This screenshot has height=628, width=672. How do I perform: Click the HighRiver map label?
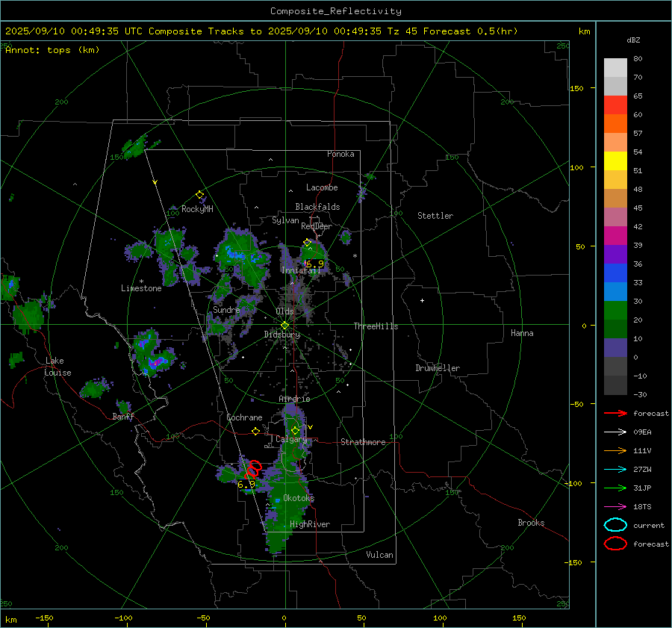pos(310,524)
